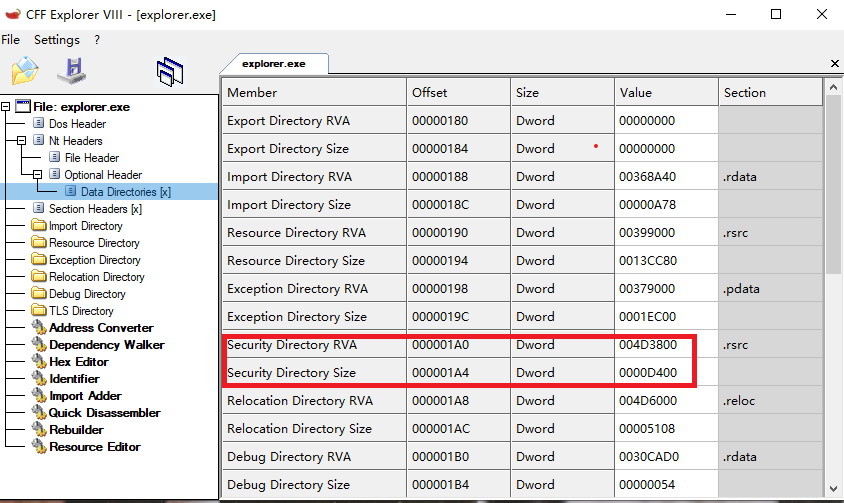844x503 pixels.
Task: Click the Save floppy disk toolbar icon
Action: 71,71
